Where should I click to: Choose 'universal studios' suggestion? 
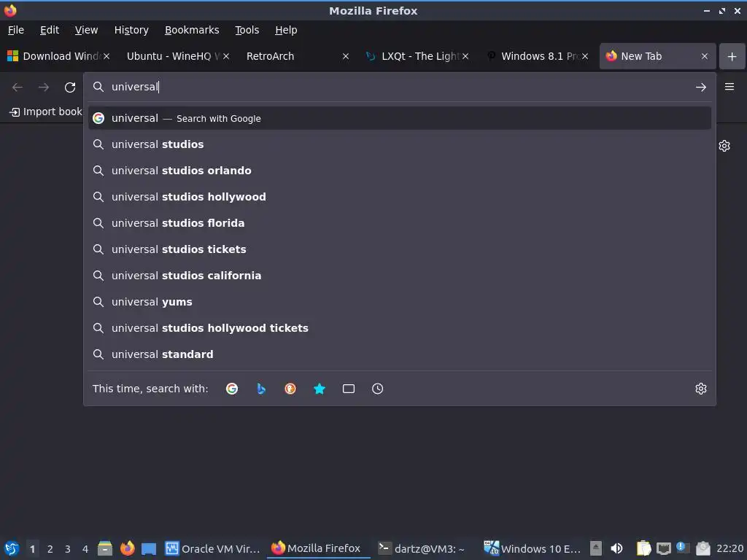pos(400,144)
